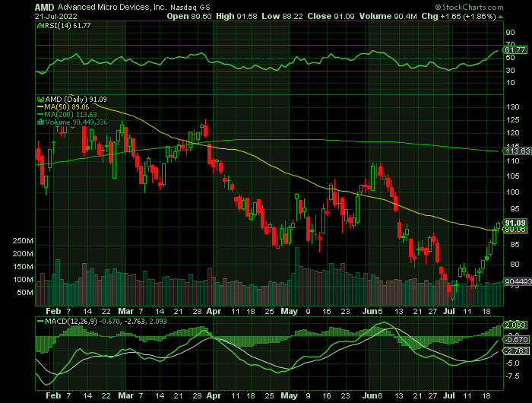This screenshot has height=403, width=532.
Task: Click the 130 price axis label
Action: (513, 107)
